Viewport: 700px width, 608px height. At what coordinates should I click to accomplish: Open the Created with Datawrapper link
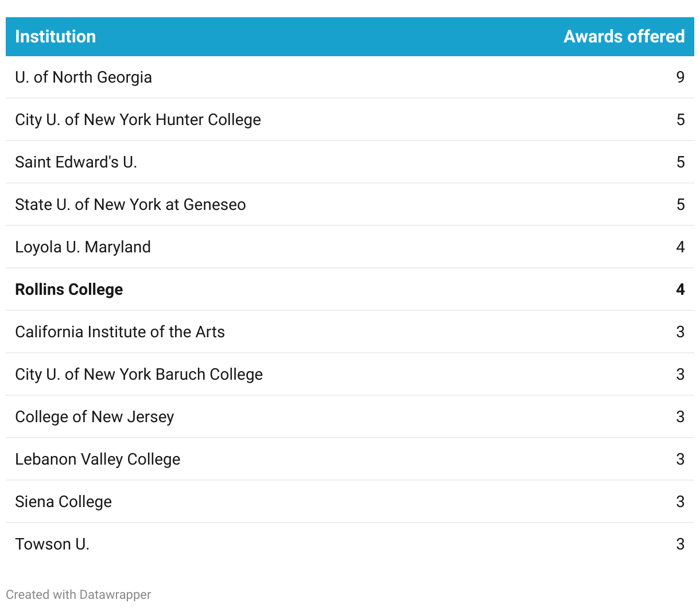[x=79, y=594]
